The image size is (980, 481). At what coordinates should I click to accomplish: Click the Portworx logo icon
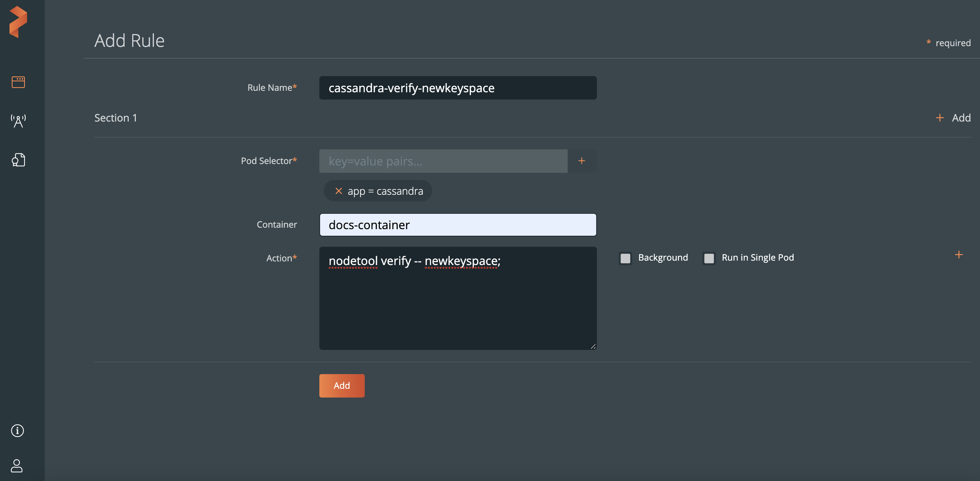18,22
